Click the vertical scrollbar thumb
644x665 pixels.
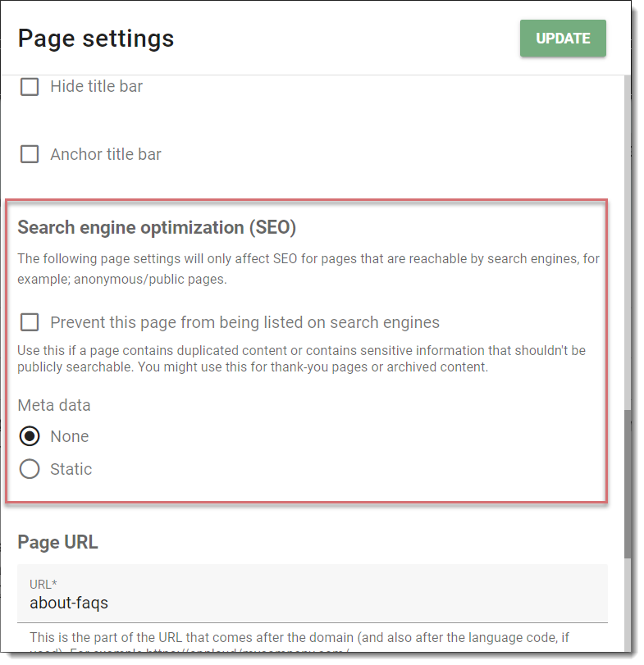[x=628, y=484]
